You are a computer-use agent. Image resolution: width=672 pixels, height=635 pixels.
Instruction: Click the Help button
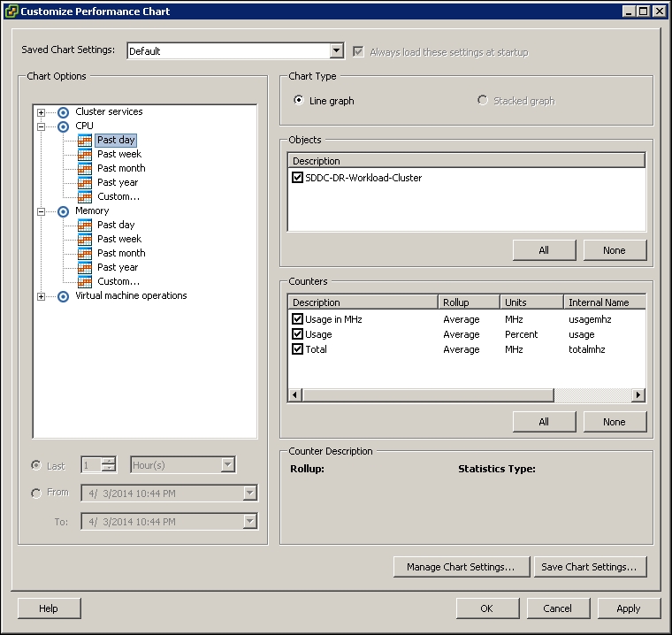(x=49, y=608)
